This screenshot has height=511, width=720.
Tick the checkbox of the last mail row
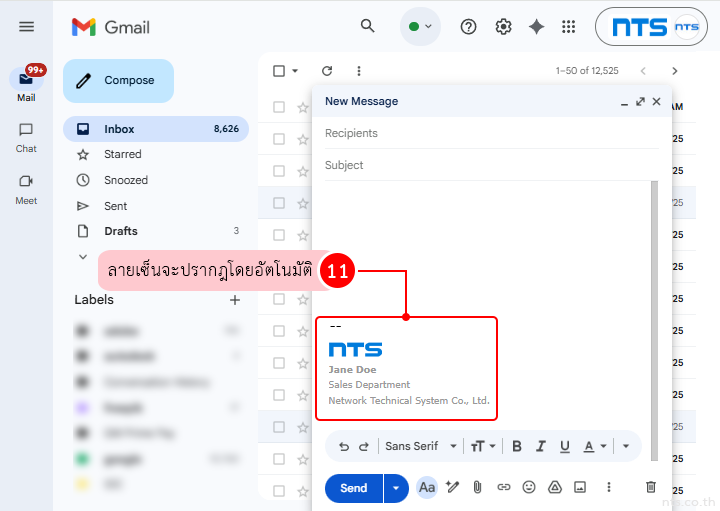(279, 491)
